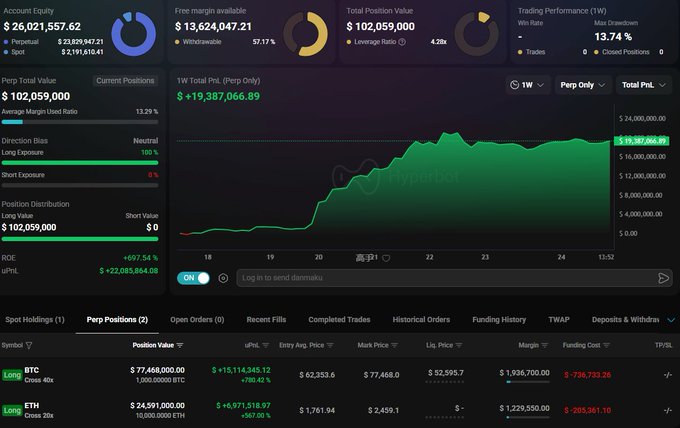The height and width of the screenshot is (428, 680).
Task: Click the ROE +697.54 % value
Action: click(x=141, y=258)
